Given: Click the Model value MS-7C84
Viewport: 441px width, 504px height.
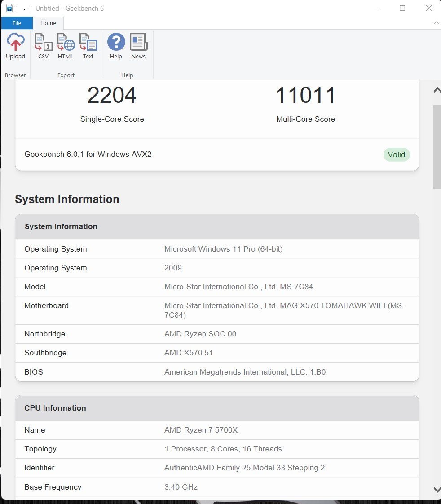Looking at the screenshot, I should click(238, 287).
